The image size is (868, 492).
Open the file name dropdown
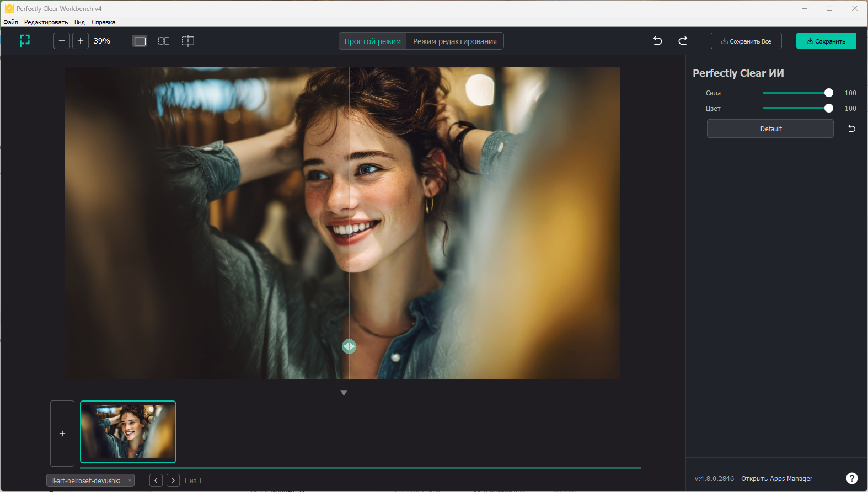click(90, 480)
